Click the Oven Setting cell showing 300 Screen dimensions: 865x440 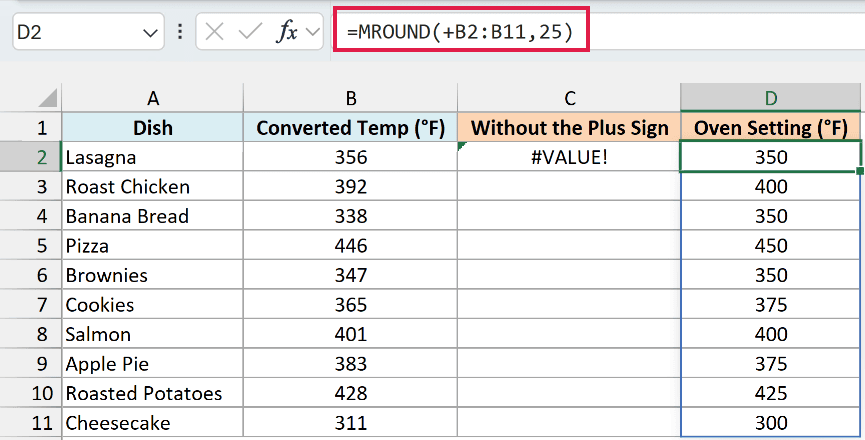(x=771, y=422)
